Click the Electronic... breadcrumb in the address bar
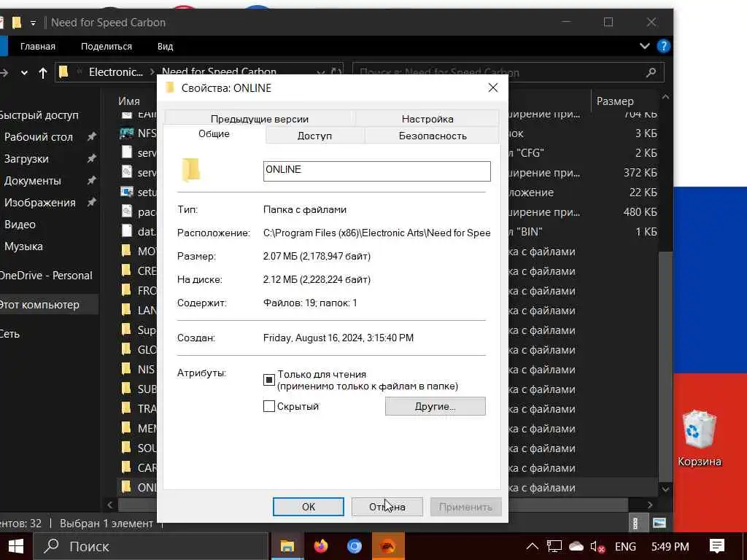 coord(116,72)
